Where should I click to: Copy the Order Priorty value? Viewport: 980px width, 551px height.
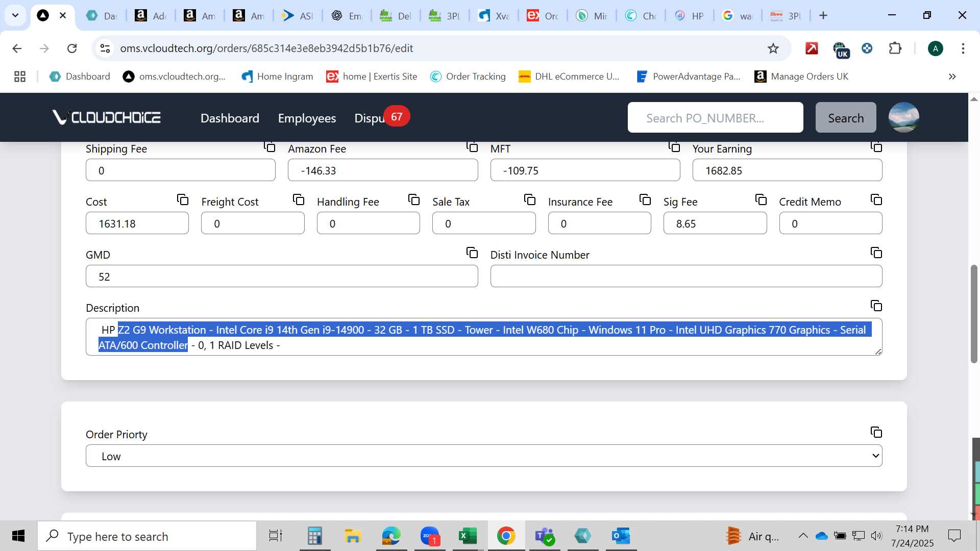click(x=876, y=432)
